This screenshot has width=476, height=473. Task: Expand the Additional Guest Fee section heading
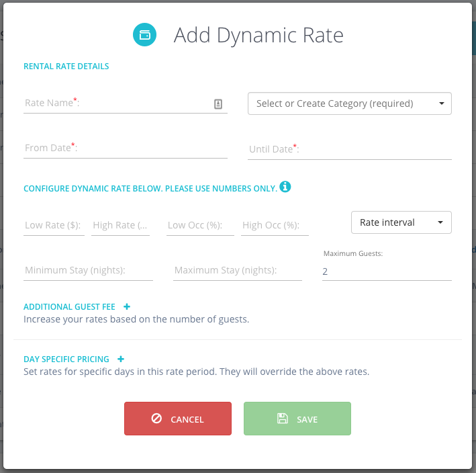click(x=69, y=307)
